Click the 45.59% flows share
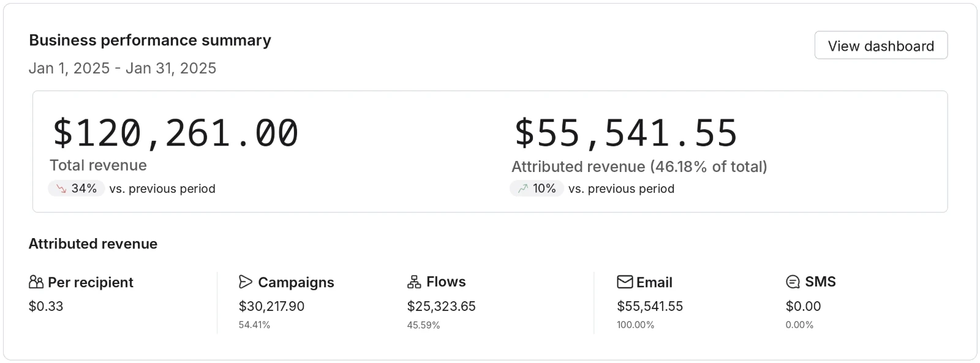This screenshot has width=980, height=363. (423, 325)
